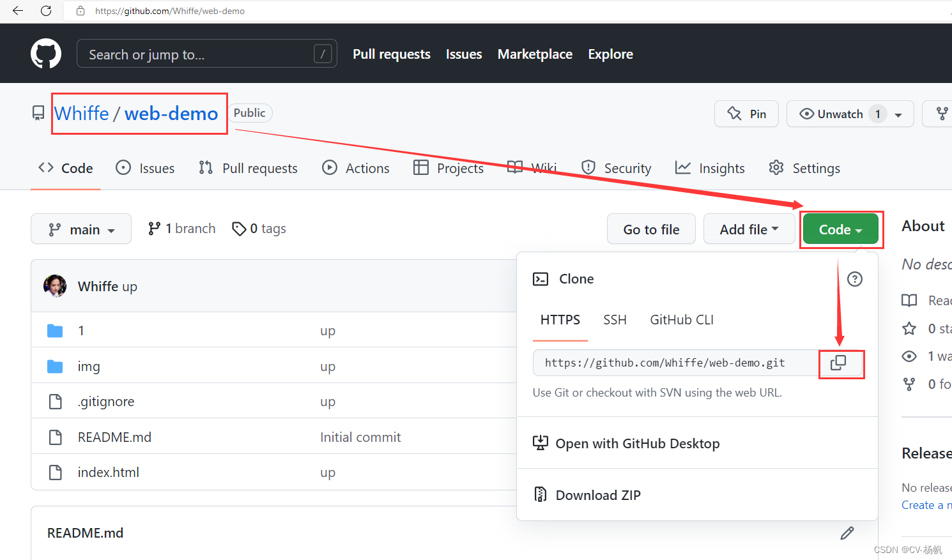Open the img folder icon

55,367
